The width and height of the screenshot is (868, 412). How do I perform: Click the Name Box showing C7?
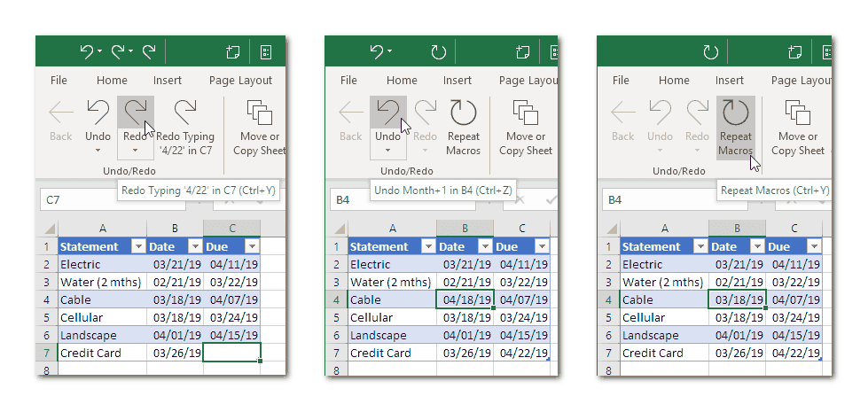pyautogui.click(x=80, y=200)
